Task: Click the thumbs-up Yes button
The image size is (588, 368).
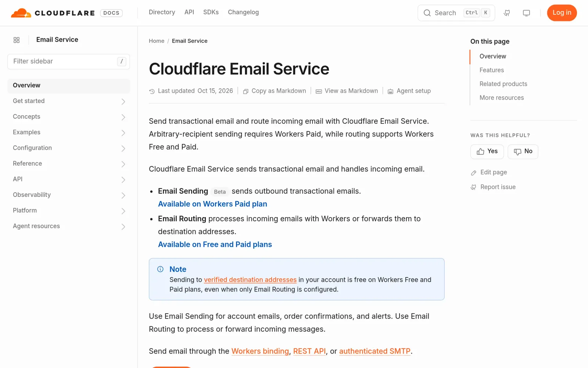Action: coord(487,152)
